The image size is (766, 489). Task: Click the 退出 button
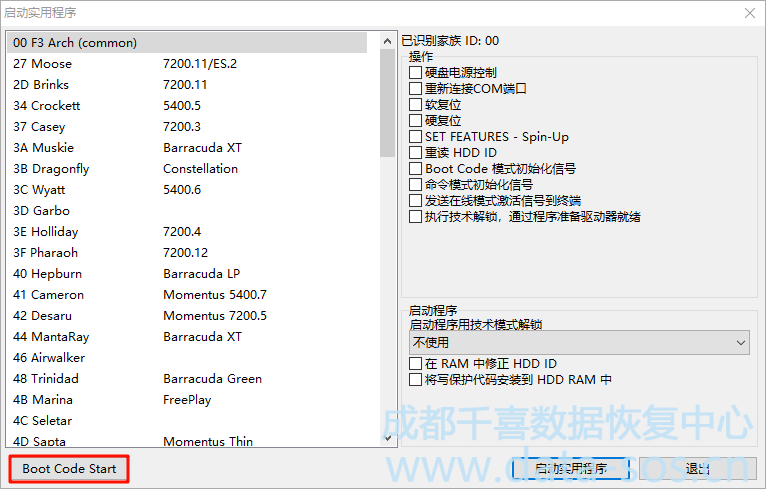(x=698, y=469)
